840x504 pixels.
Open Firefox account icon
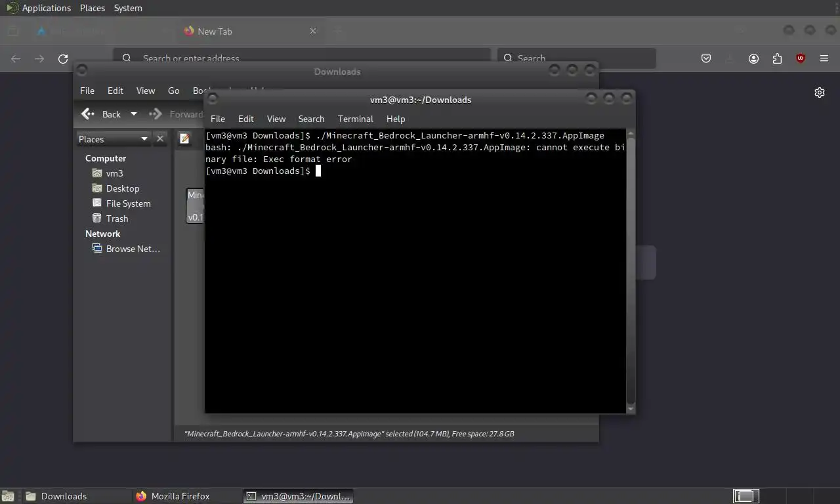tap(753, 58)
